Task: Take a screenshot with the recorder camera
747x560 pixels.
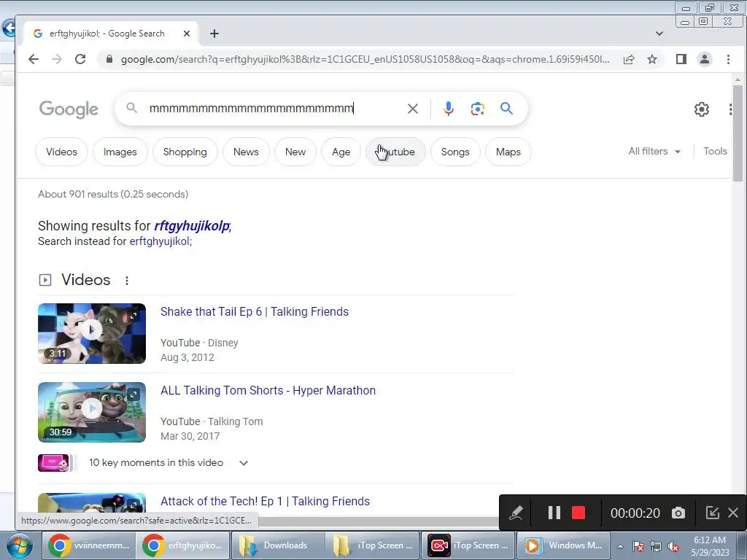Action: click(678, 513)
